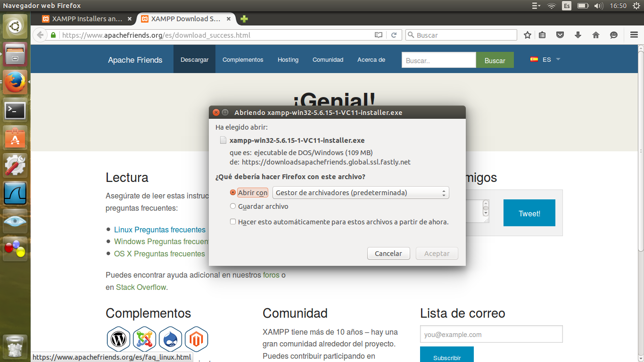Switch to 'XAMPP Download S...' tab
This screenshot has height=362, width=644.
(x=186, y=19)
